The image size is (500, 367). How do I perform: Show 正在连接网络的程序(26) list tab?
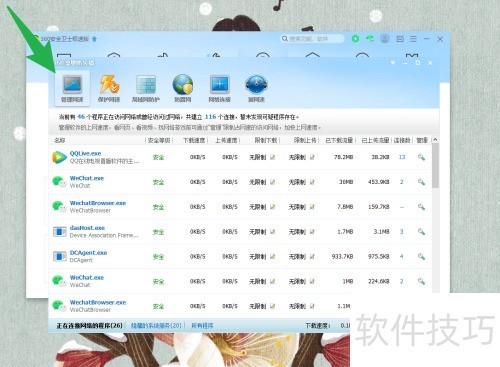click(x=89, y=326)
